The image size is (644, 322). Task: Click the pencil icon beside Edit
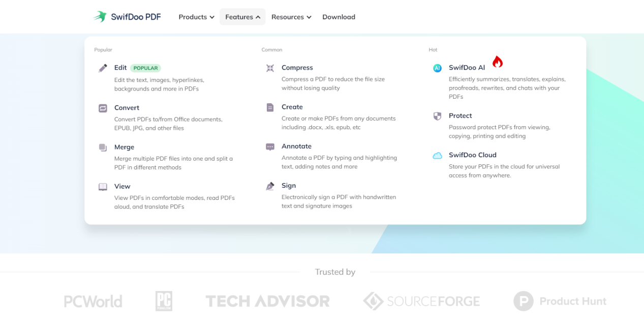(x=103, y=68)
